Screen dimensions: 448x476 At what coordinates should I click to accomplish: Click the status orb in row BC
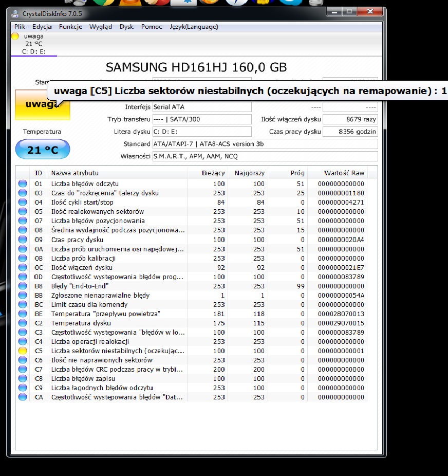pos(23,304)
